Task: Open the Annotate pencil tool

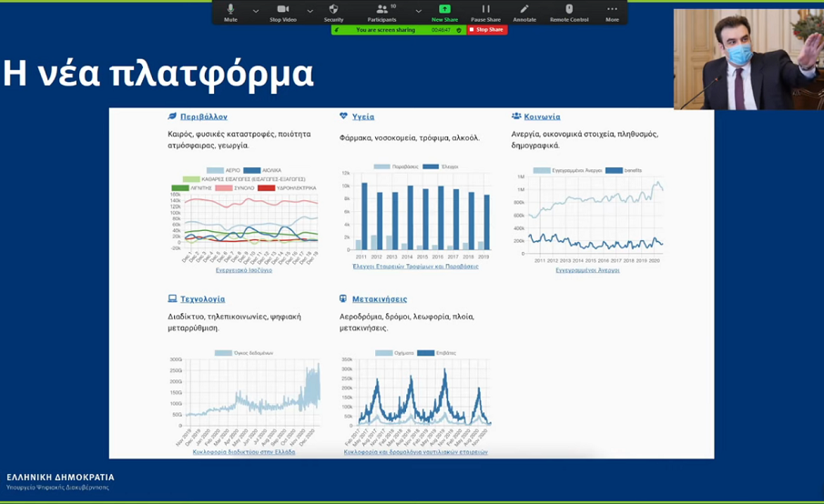Action: (524, 12)
